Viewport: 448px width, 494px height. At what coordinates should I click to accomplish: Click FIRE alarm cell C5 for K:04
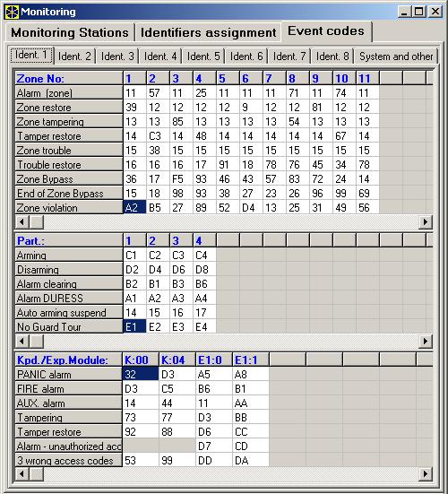(177, 388)
